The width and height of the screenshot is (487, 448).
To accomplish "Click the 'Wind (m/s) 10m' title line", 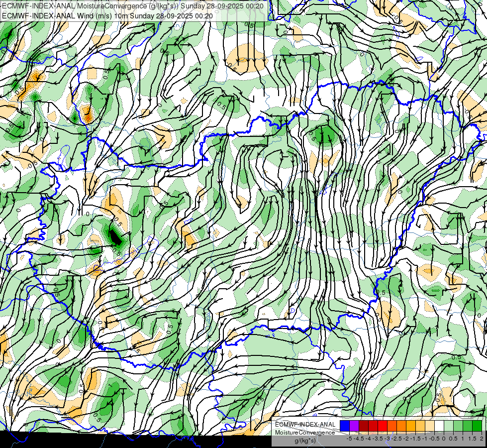I will [x=107, y=15].
